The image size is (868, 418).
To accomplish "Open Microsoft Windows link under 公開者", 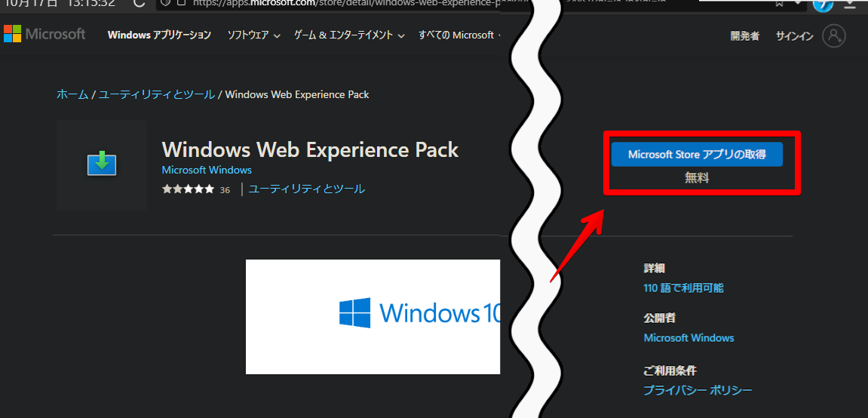I will [689, 338].
